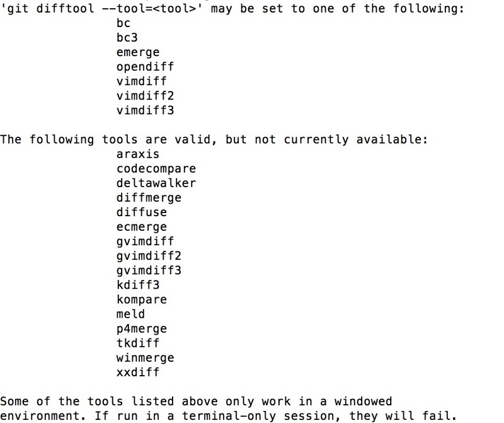Click the 'xxdiff' tool name

coord(138,372)
